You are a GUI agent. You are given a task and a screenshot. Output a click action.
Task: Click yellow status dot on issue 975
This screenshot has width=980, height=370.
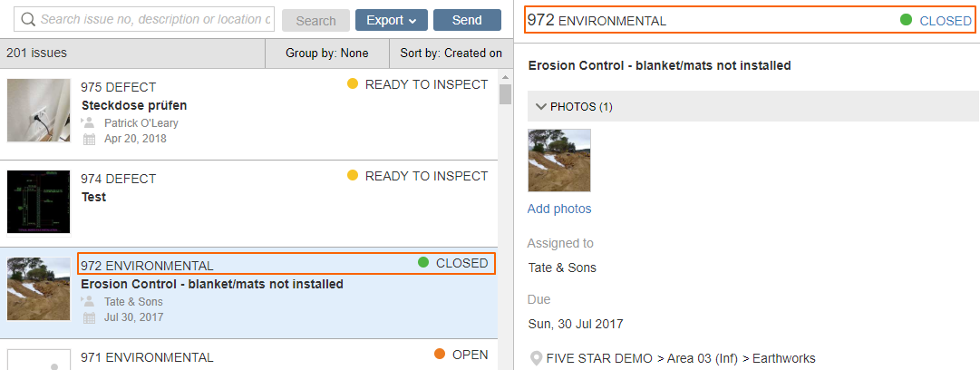click(353, 83)
